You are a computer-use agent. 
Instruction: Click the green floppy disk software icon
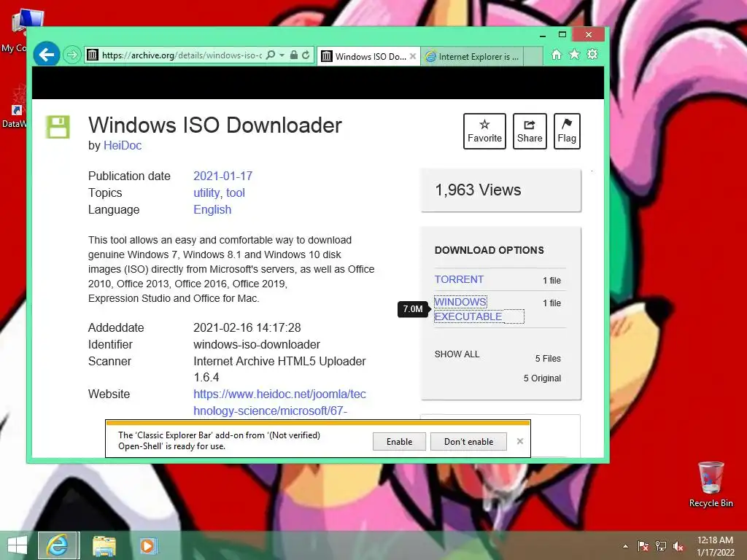pyautogui.click(x=58, y=127)
